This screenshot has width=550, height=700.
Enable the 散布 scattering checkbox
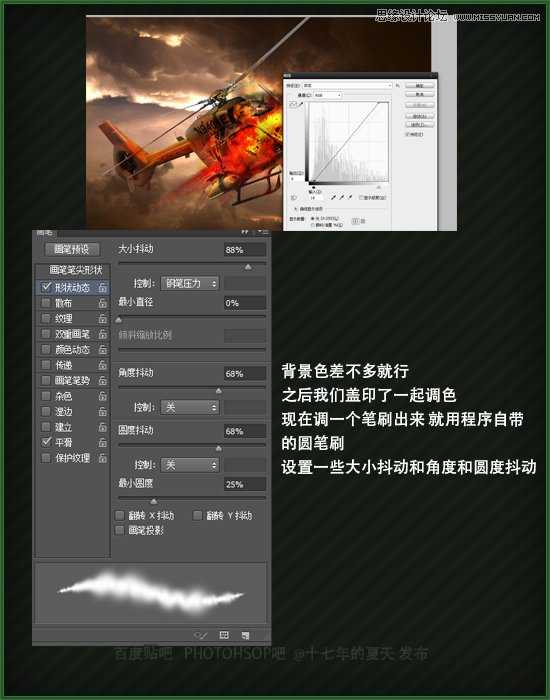click(x=46, y=303)
